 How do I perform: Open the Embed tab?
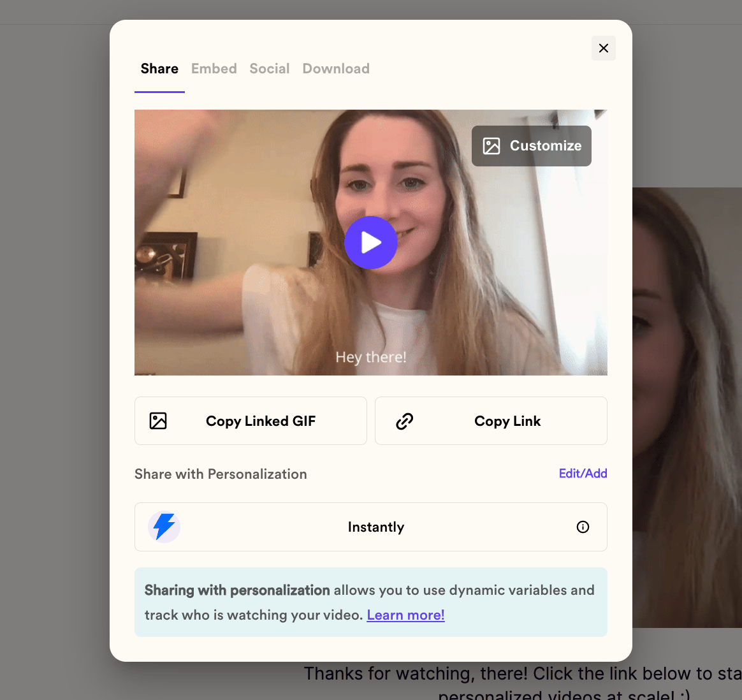(214, 69)
